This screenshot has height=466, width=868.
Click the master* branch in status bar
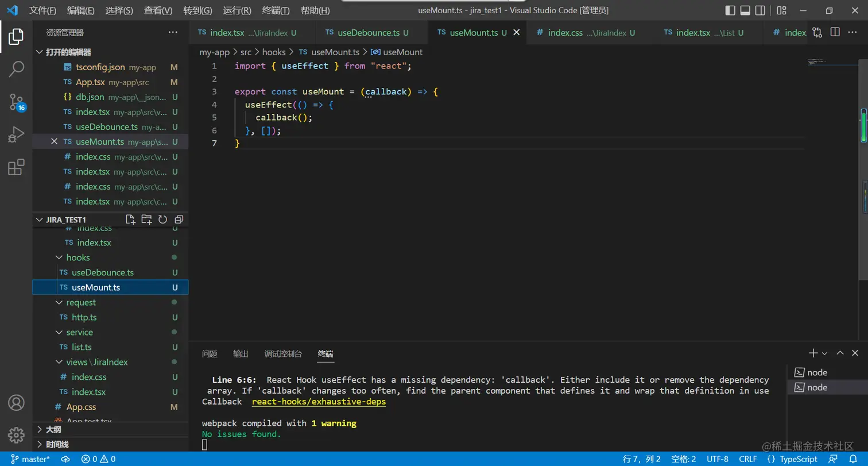coord(30,459)
